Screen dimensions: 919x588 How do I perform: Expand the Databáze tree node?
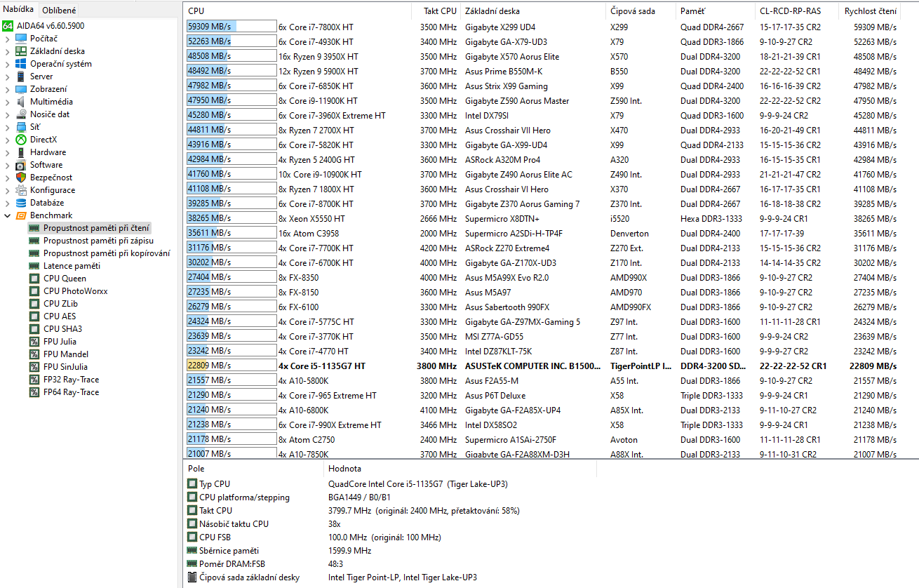(x=8, y=202)
